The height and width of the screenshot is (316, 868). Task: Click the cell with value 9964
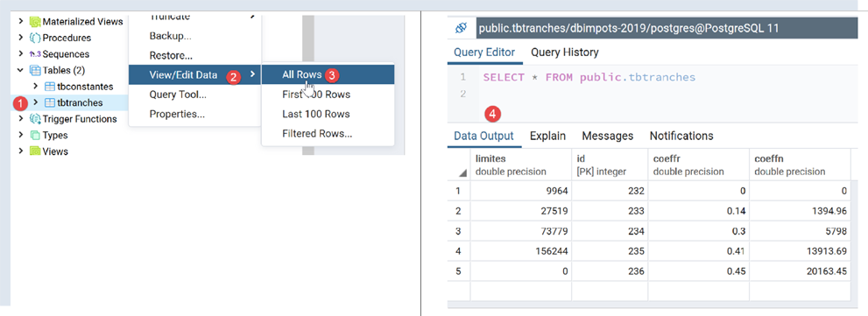(520, 191)
